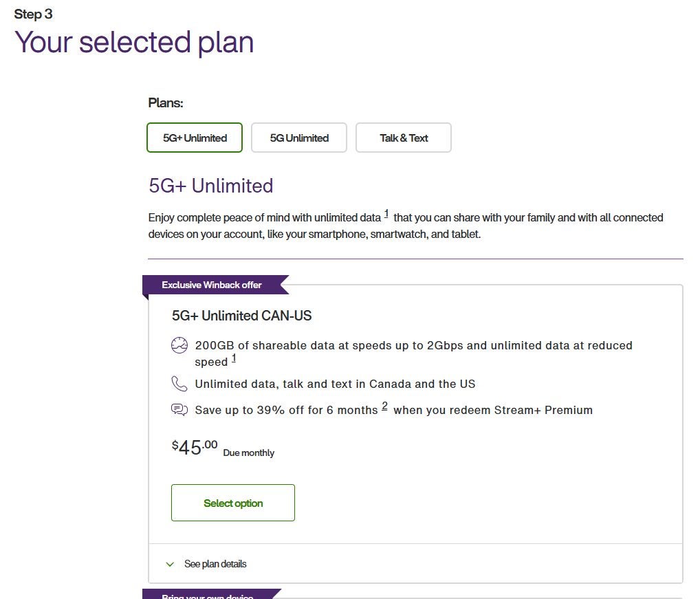
Task: Click the Select option button
Action: (x=233, y=503)
